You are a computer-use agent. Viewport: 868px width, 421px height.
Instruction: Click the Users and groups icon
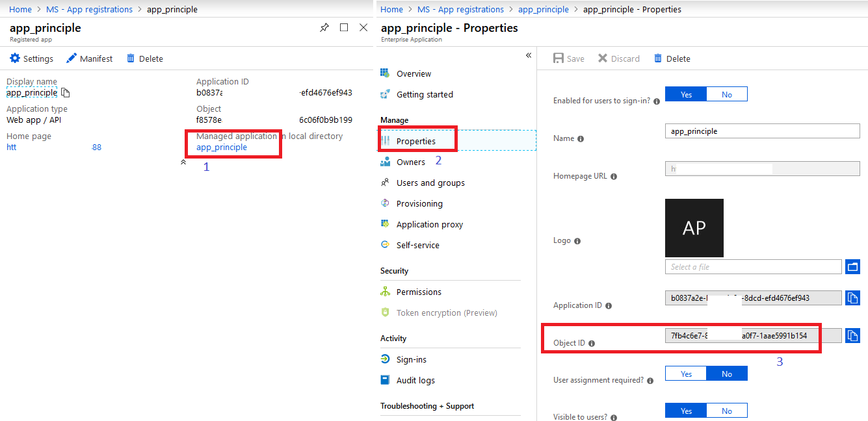click(385, 183)
